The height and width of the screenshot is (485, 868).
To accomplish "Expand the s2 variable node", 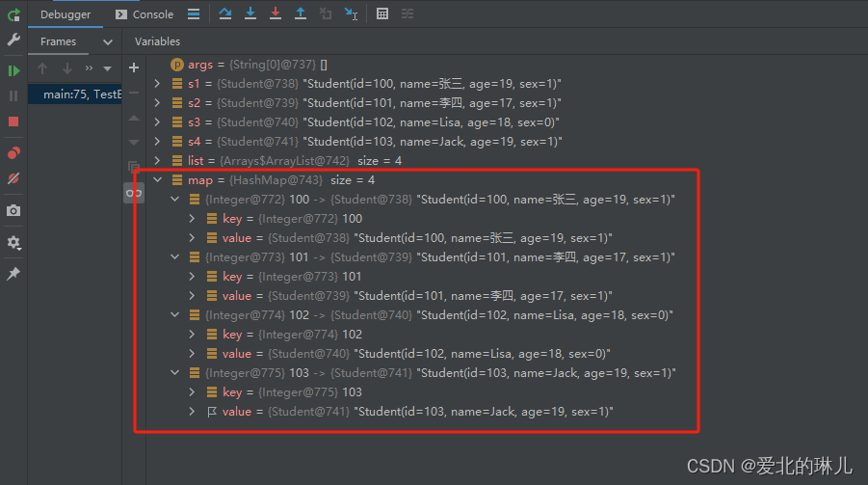I will (157, 103).
